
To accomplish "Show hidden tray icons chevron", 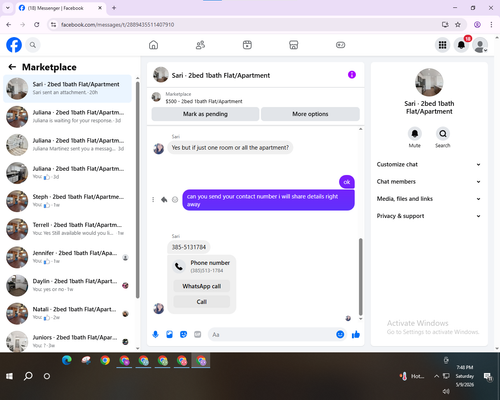I will click(436, 376).
